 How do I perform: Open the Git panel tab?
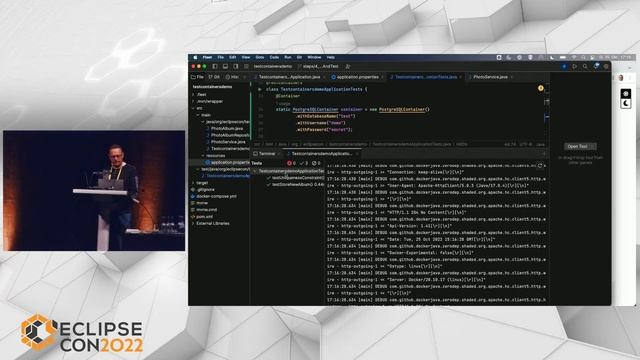pos(214,77)
